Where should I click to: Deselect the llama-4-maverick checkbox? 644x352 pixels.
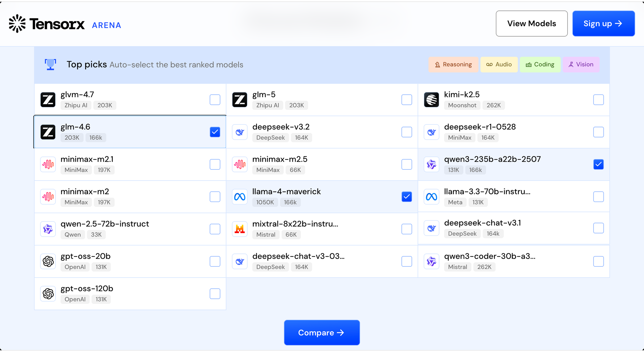coord(407,197)
